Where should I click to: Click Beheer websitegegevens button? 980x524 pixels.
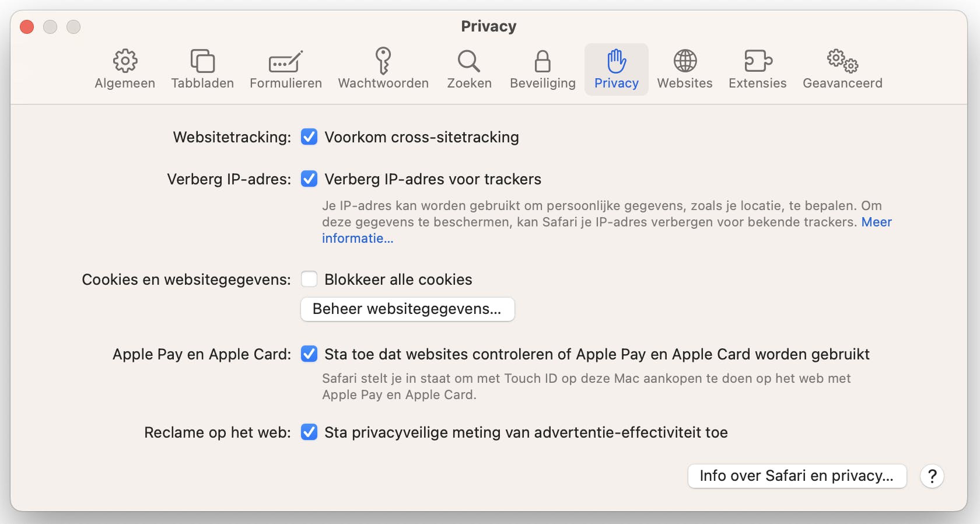[x=407, y=309]
